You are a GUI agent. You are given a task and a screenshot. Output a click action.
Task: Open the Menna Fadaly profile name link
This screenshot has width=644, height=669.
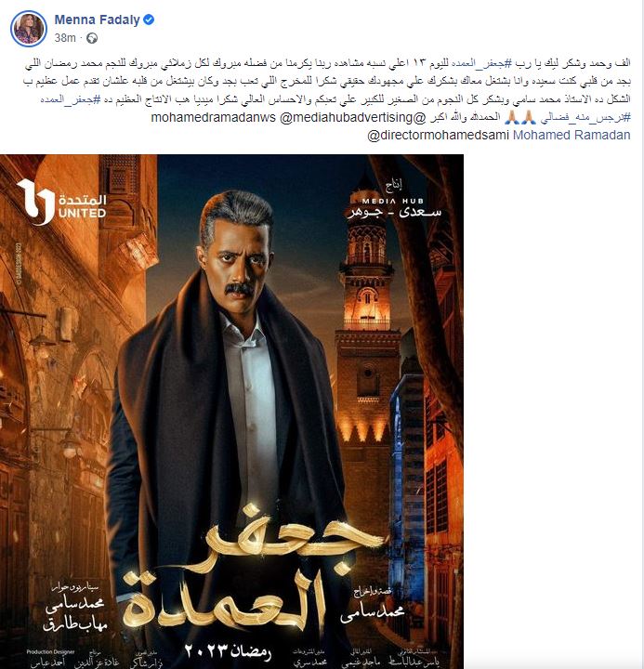(98, 20)
